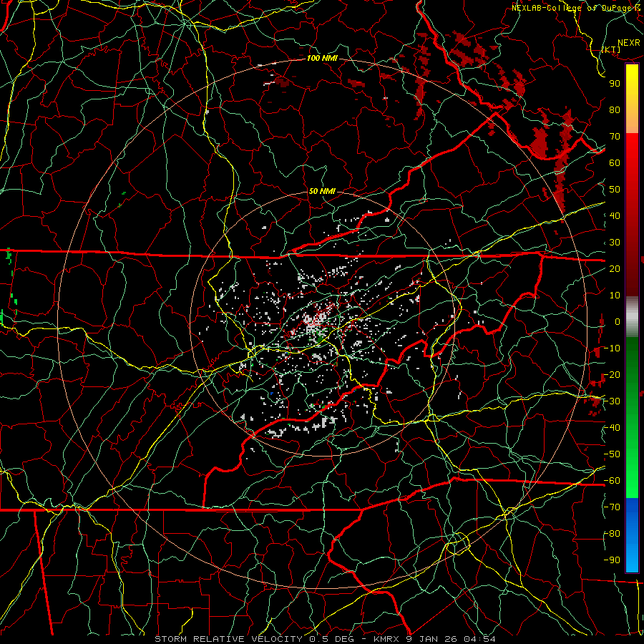Image resolution: width=644 pixels, height=644 pixels.
Task: Select the red band of velocity scale
Action: tap(632, 215)
